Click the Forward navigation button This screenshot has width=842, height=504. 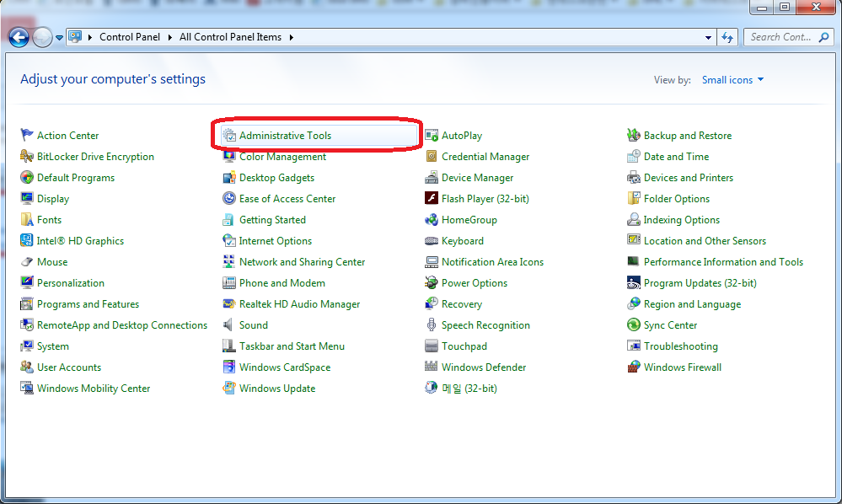[x=42, y=38]
